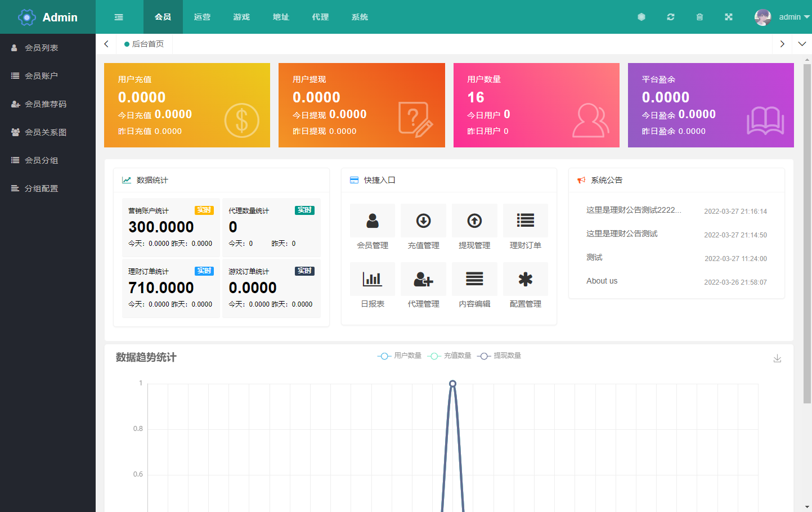Viewport: 812px width, 512px height.
Task: Click the Admin logo gear icon
Action: [x=27, y=17]
